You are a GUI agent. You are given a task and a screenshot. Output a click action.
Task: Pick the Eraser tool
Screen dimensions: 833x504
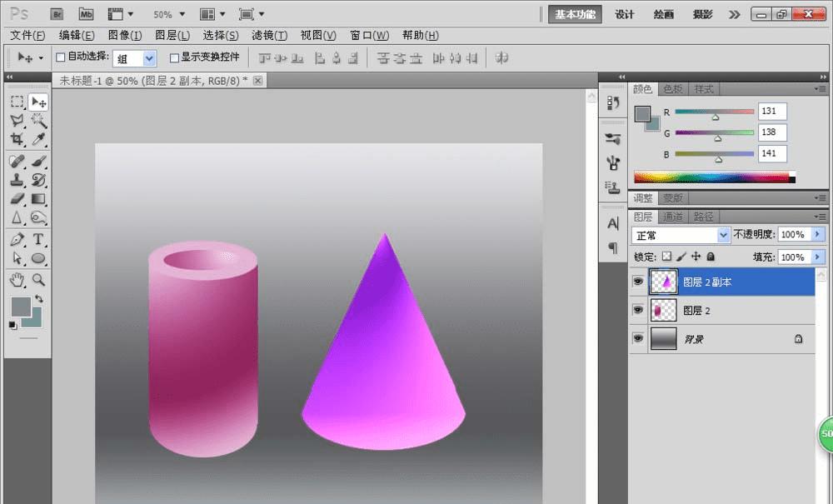pos(17,198)
